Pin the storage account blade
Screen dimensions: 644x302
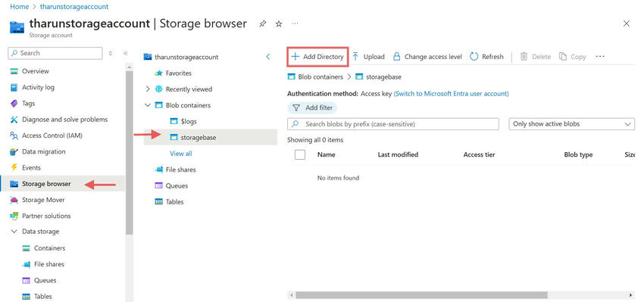pos(262,24)
